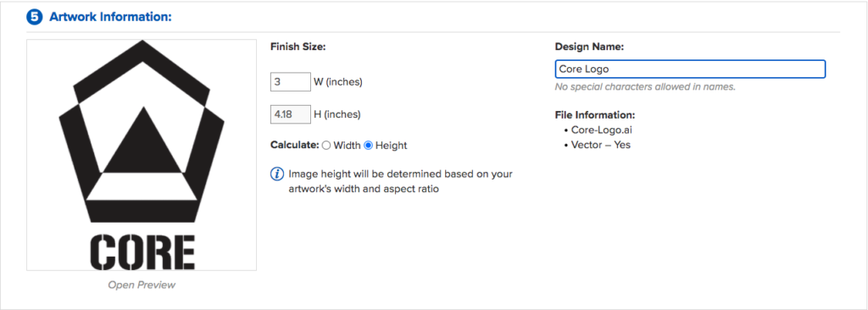Click the step 5 number badge icon
868x310 pixels.
pyautogui.click(x=35, y=17)
